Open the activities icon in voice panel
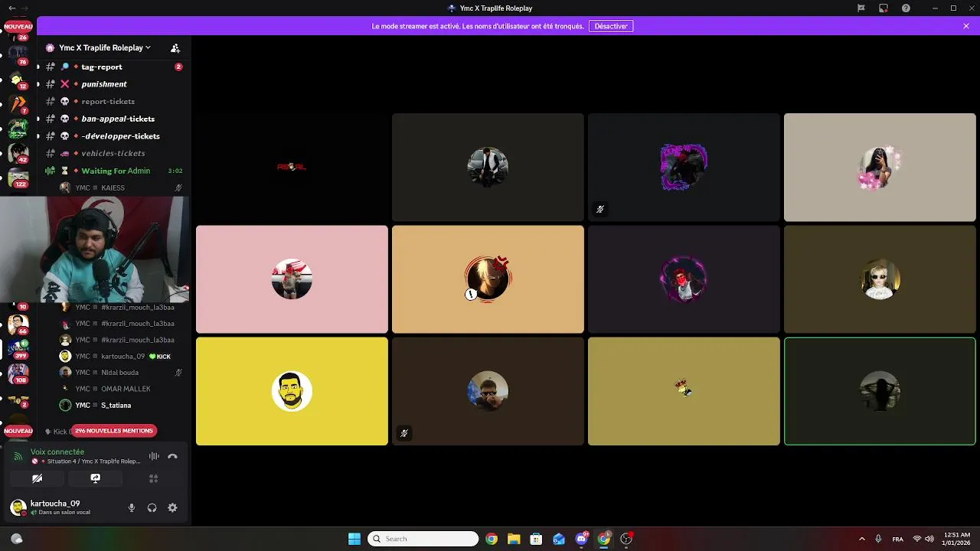 click(153, 478)
